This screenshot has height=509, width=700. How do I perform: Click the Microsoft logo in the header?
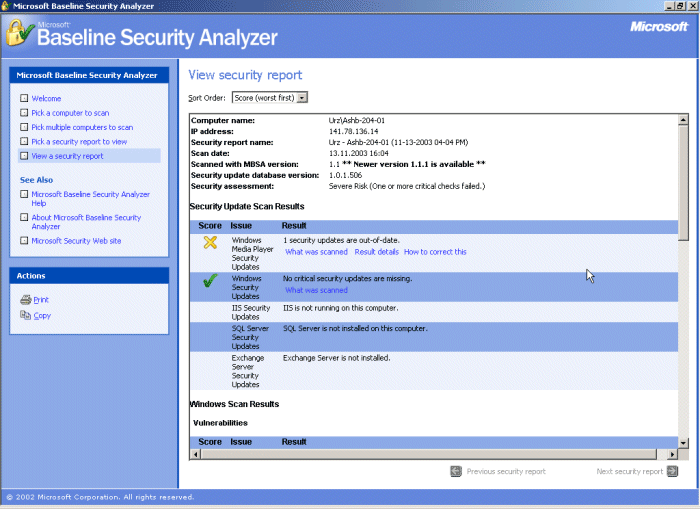(658, 27)
